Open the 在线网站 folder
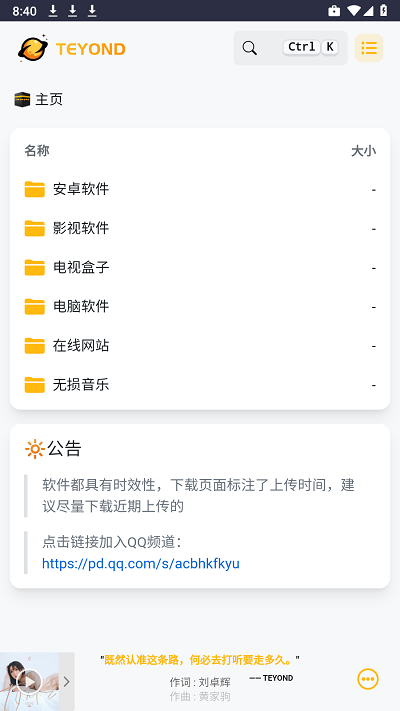 point(200,346)
